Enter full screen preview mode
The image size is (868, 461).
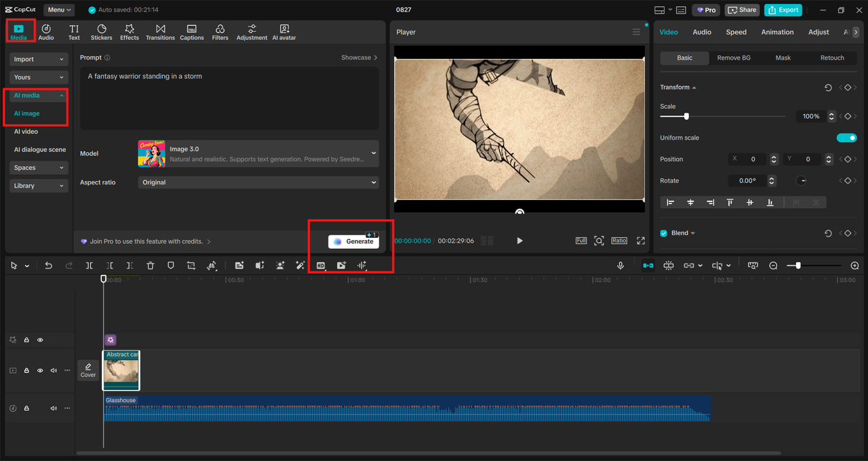pyautogui.click(x=641, y=241)
